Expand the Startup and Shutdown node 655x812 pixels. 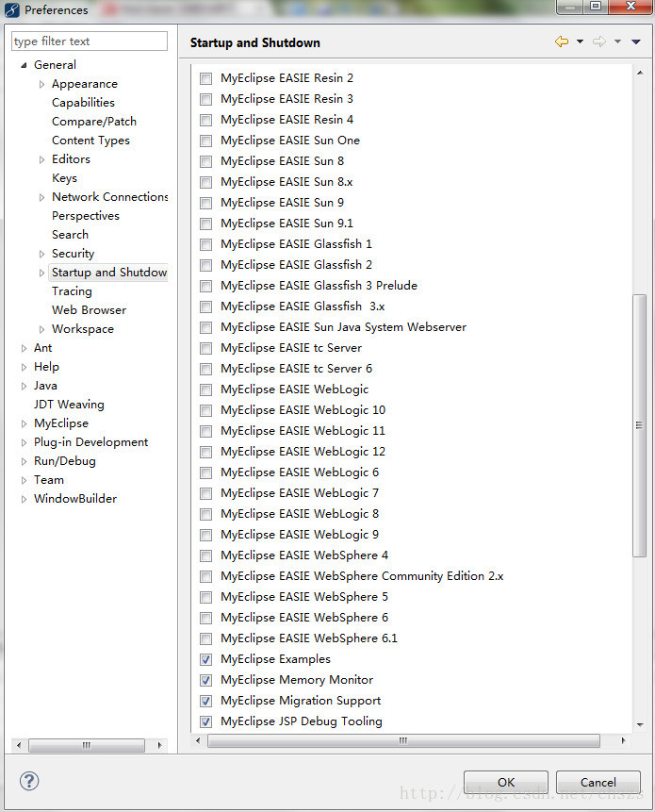click(x=41, y=273)
